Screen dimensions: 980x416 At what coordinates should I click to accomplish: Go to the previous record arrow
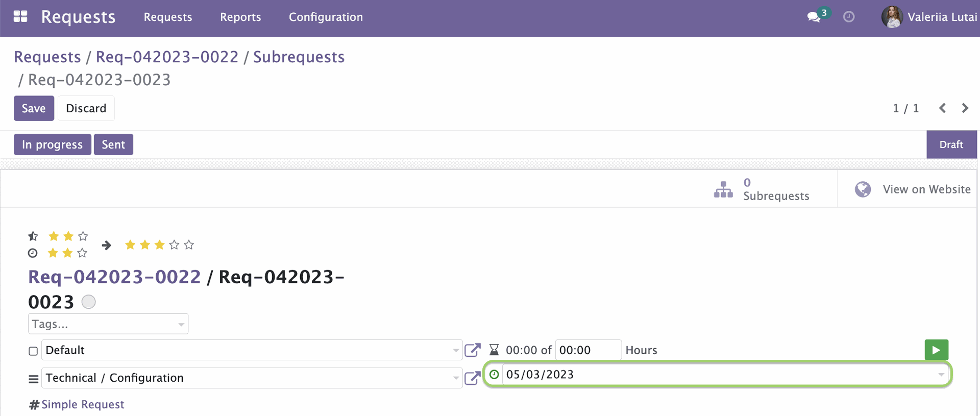[x=942, y=108]
